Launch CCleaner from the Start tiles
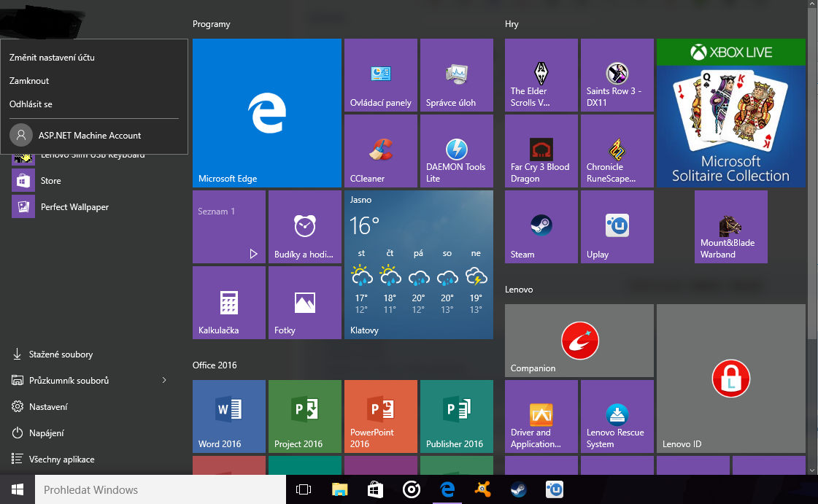Viewport: 818px width, 504px height. coord(380,152)
